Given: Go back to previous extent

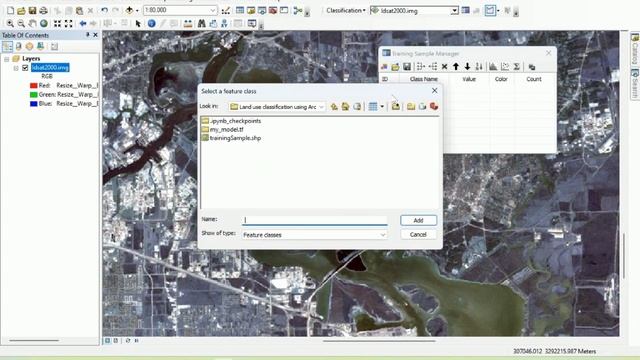Looking at the screenshot, I should 83,24.
